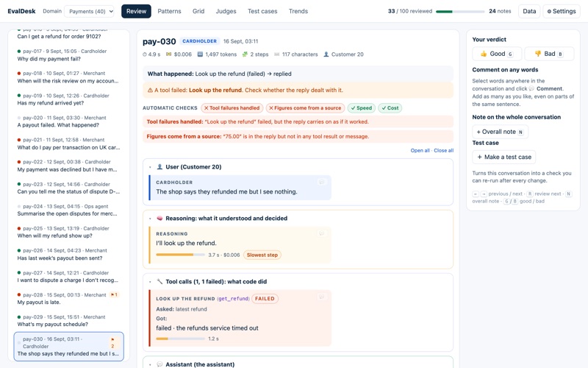The height and width of the screenshot is (368, 588).
Task: Click the Open all link
Action: pyautogui.click(x=420, y=151)
